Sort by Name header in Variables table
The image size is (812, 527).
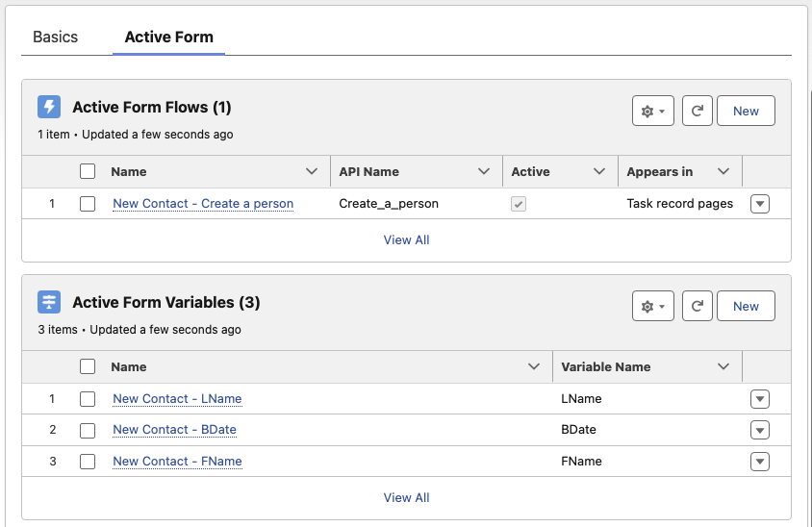pyautogui.click(x=128, y=366)
